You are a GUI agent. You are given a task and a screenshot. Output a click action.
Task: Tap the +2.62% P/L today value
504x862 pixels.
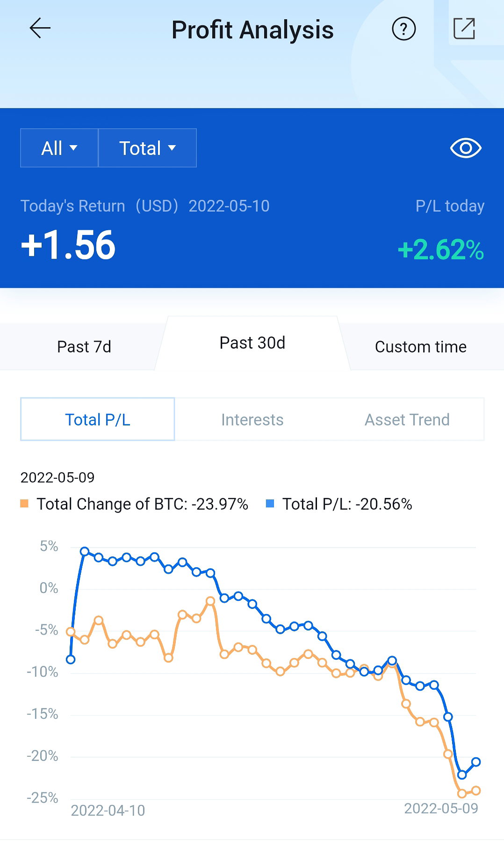[440, 249]
